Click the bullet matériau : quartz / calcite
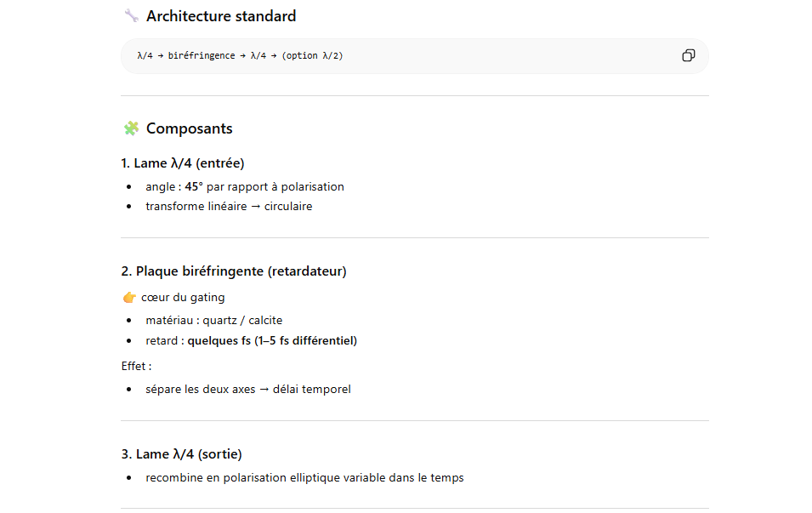The height and width of the screenshot is (513, 812). [214, 320]
